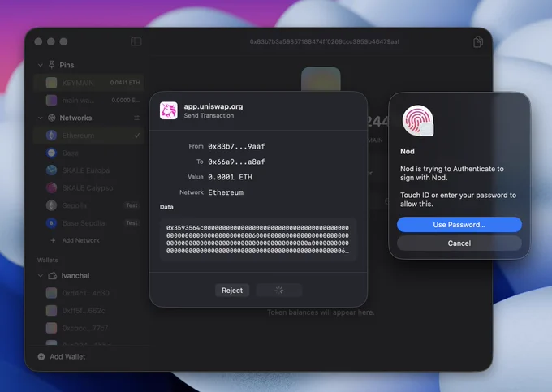Click the plus icon beside Add Network

[x=53, y=240]
